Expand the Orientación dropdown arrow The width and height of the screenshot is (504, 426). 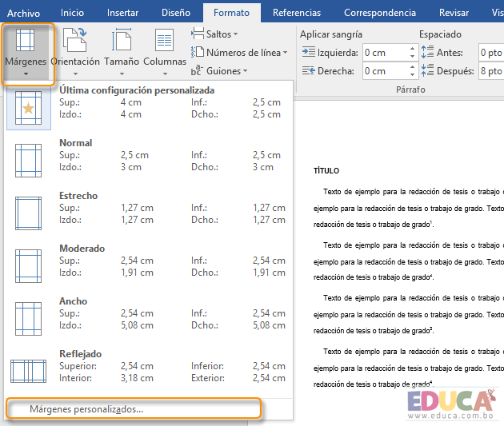[x=75, y=74]
